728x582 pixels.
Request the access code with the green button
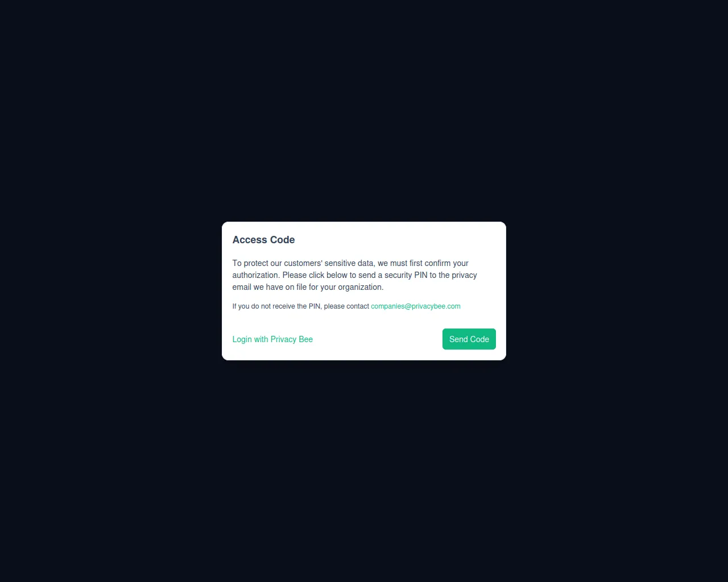(x=469, y=339)
